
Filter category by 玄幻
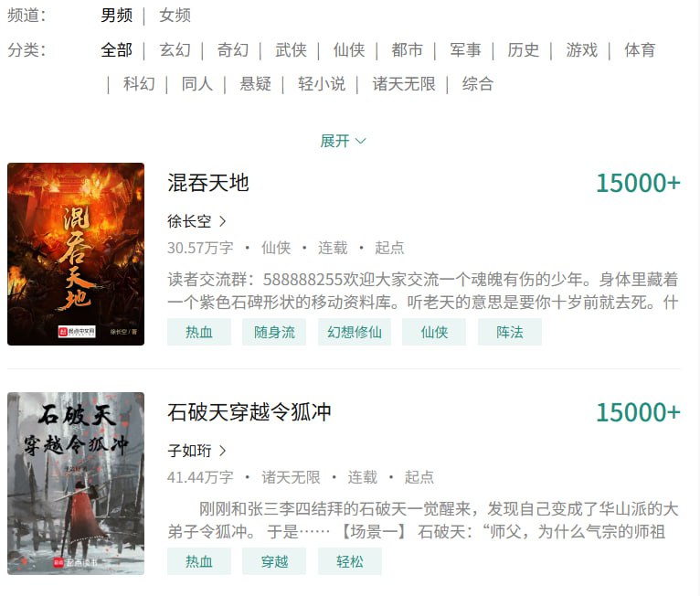pyautogui.click(x=175, y=49)
